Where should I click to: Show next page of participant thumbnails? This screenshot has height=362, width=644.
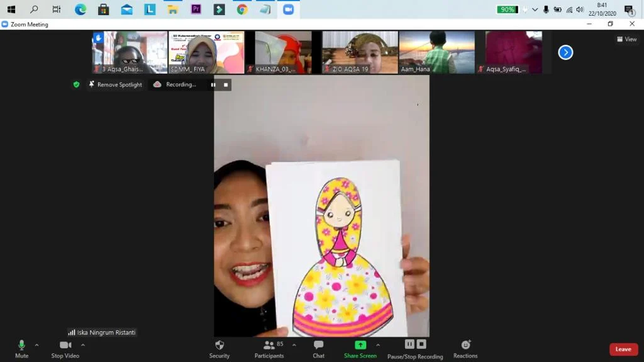pos(565,52)
